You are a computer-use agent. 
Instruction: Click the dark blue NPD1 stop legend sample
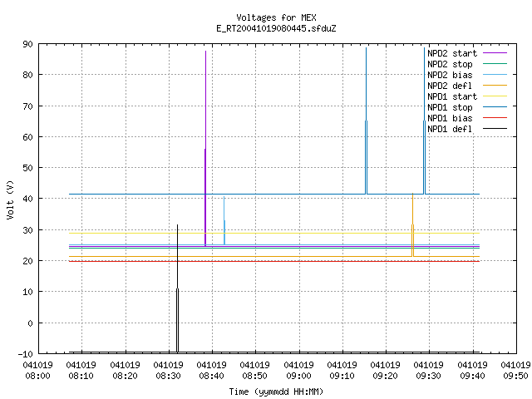495,107
